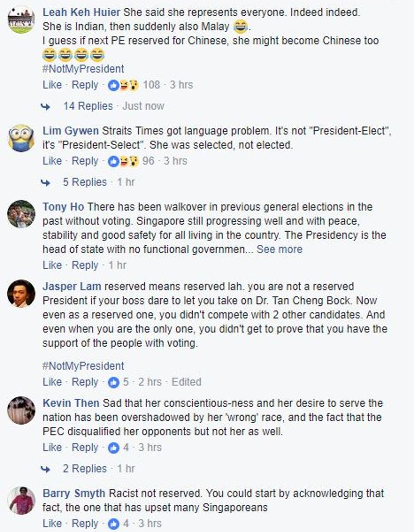
Task: Open Lim Gywen's minion avatar
Action: pyautogui.click(x=21, y=138)
